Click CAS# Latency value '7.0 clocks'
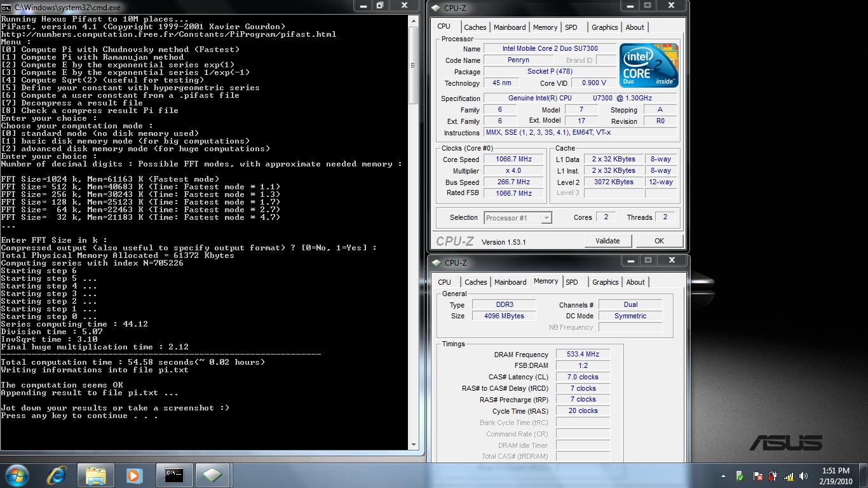This screenshot has width=868, height=488. coord(583,377)
